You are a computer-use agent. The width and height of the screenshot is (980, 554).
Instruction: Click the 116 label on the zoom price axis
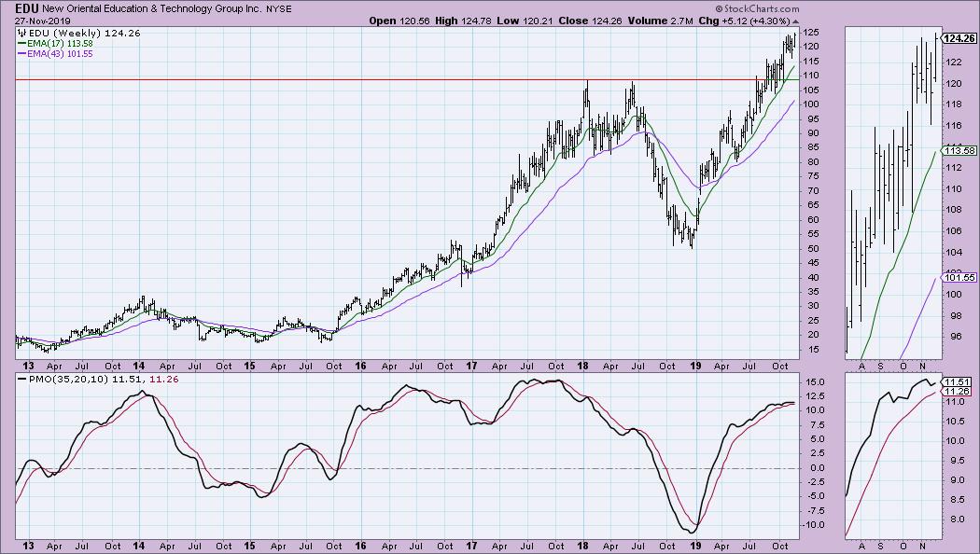[953, 126]
